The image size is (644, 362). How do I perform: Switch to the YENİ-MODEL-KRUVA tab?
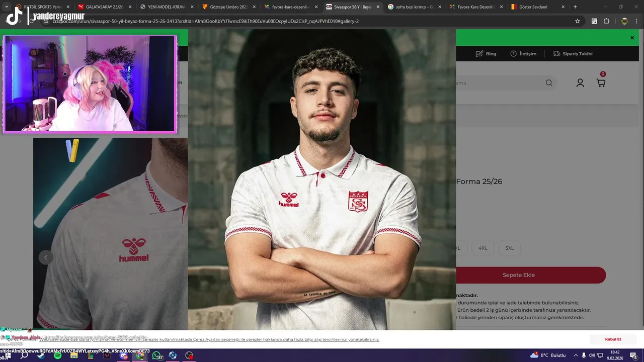pyautogui.click(x=166, y=7)
